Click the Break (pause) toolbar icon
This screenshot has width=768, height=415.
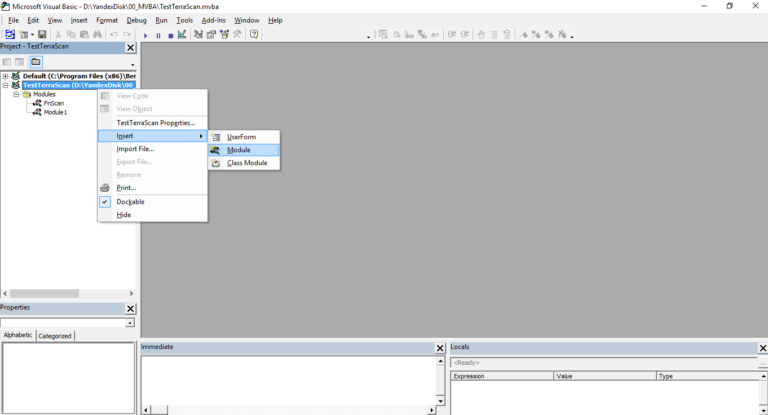pos(158,35)
